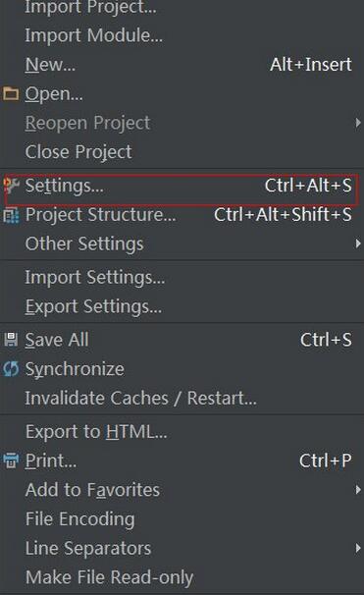Choose Export Settings entry

93,306
